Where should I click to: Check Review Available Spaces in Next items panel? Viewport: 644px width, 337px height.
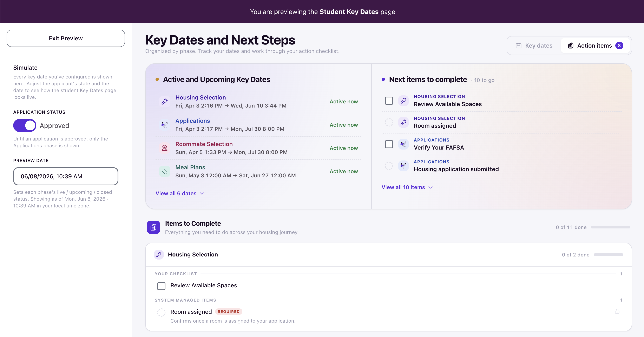coord(389,101)
